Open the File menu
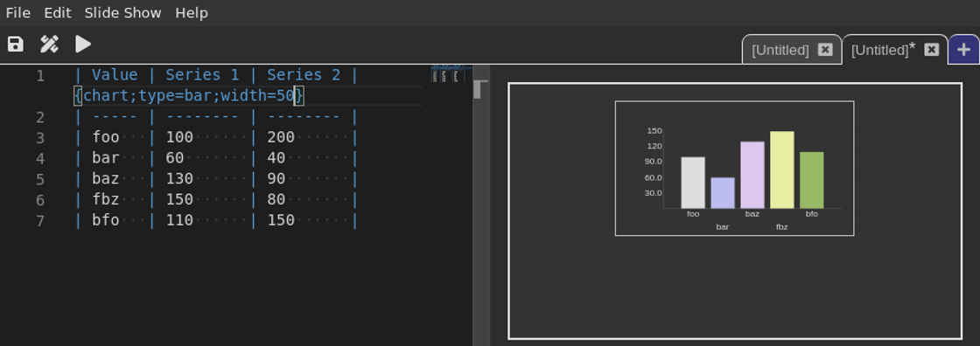The image size is (980, 346). point(18,12)
